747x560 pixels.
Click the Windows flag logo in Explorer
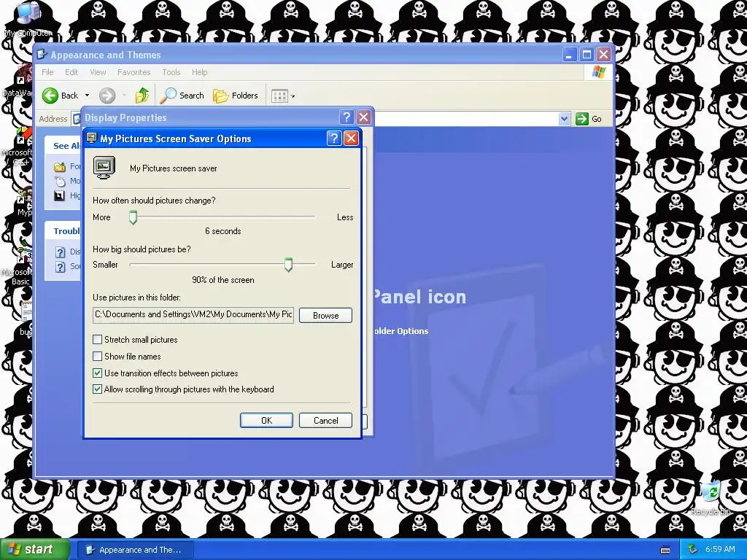click(598, 72)
